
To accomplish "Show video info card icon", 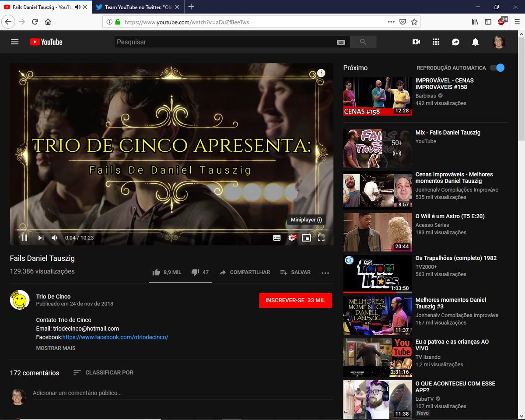I will (321, 73).
